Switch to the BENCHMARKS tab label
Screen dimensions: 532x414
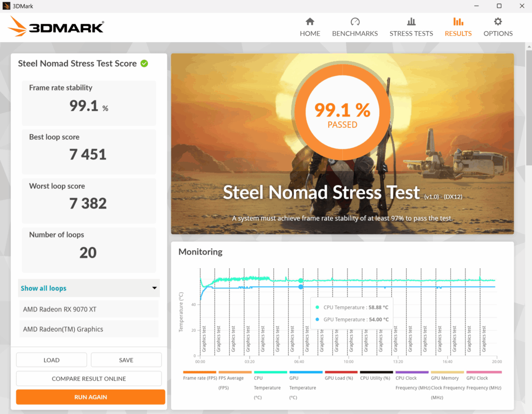pyautogui.click(x=355, y=33)
